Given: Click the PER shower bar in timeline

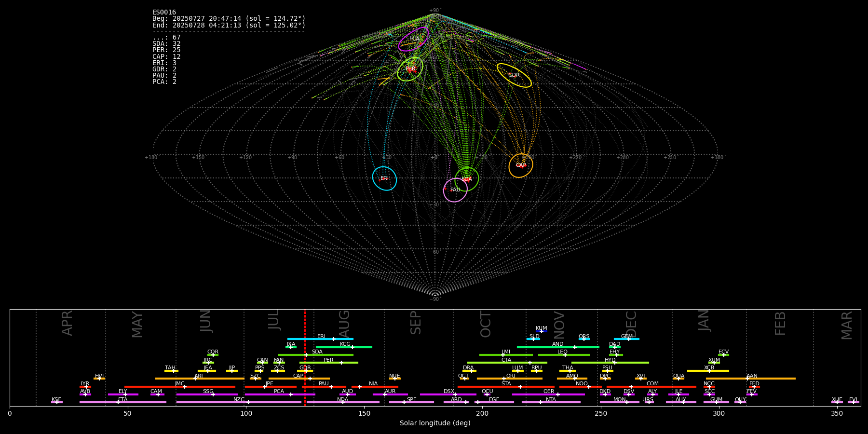Looking at the screenshot, I should 329,363.
